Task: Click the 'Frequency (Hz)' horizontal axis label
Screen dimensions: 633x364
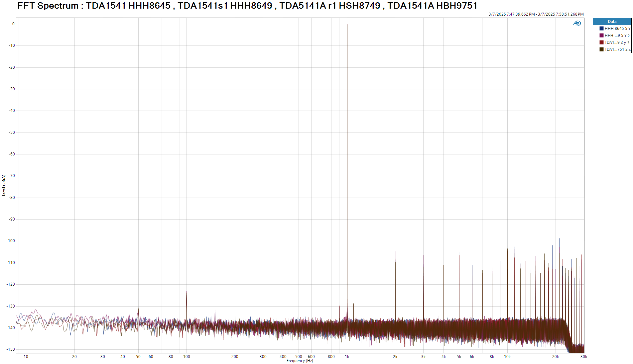Action: click(300, 361)
